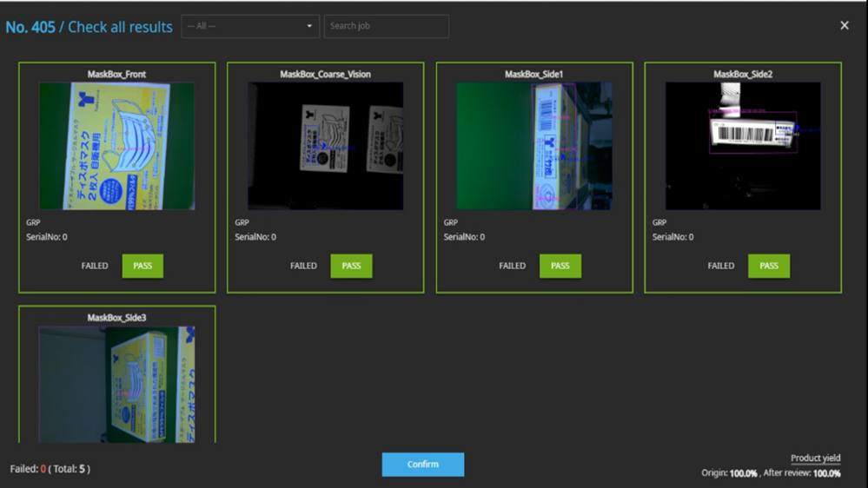
Task: Open the MaskBox_Front image thumbnail
Action: click(x=116, y=146)
